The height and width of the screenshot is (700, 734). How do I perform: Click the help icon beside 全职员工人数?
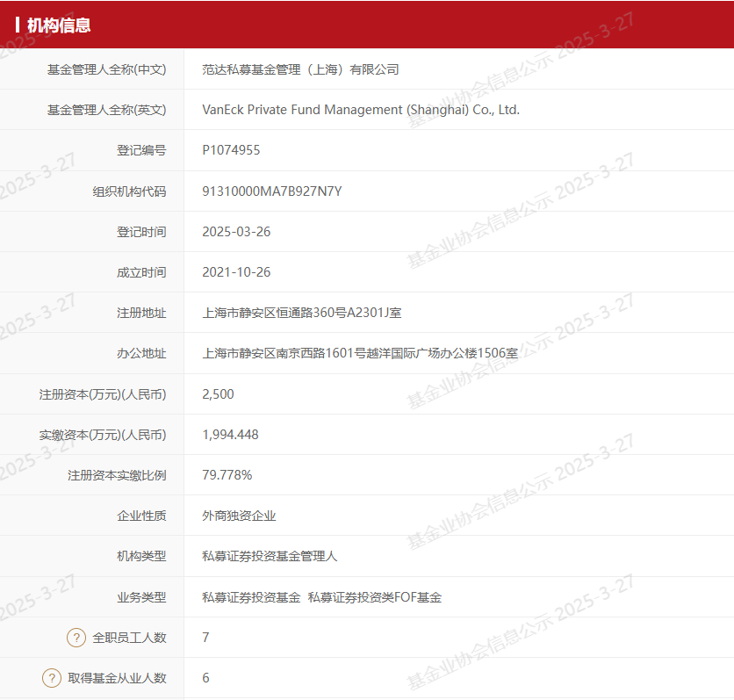click(x=76, y=638)
